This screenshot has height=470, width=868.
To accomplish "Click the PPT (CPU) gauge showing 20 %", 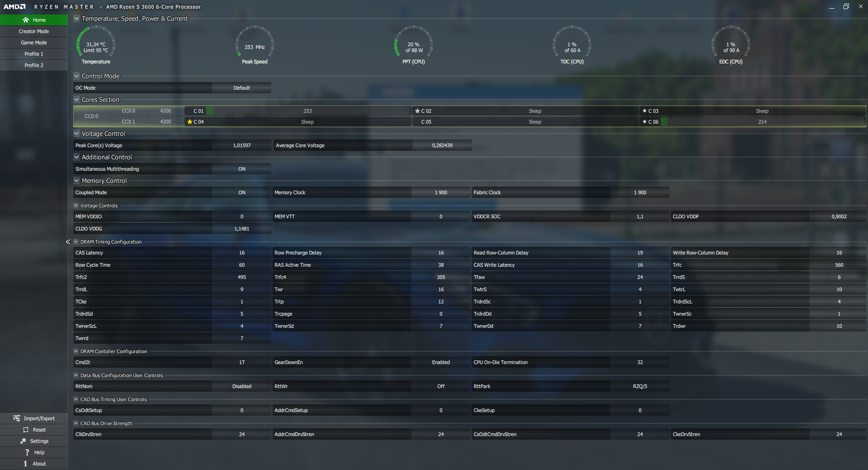I will (x=414, y=45).
